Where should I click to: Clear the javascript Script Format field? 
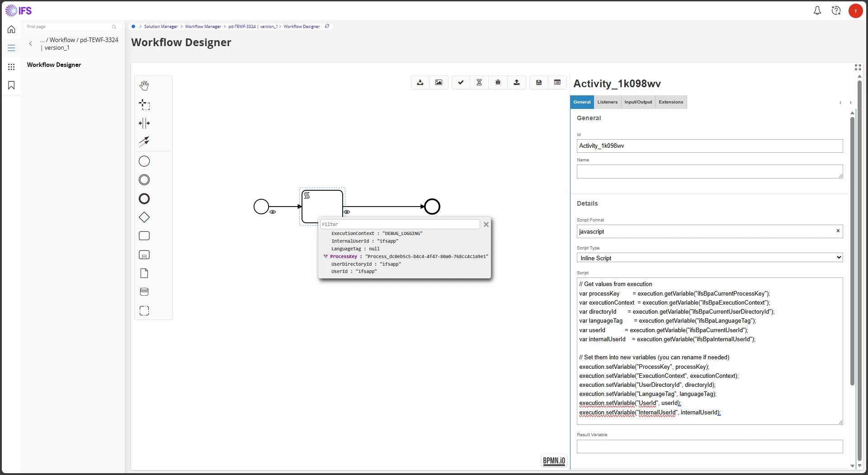click(x=838, y=231)
